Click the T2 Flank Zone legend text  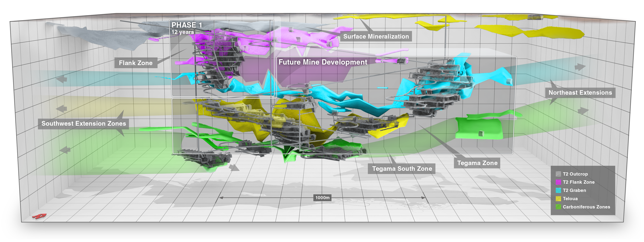[578, 182]
